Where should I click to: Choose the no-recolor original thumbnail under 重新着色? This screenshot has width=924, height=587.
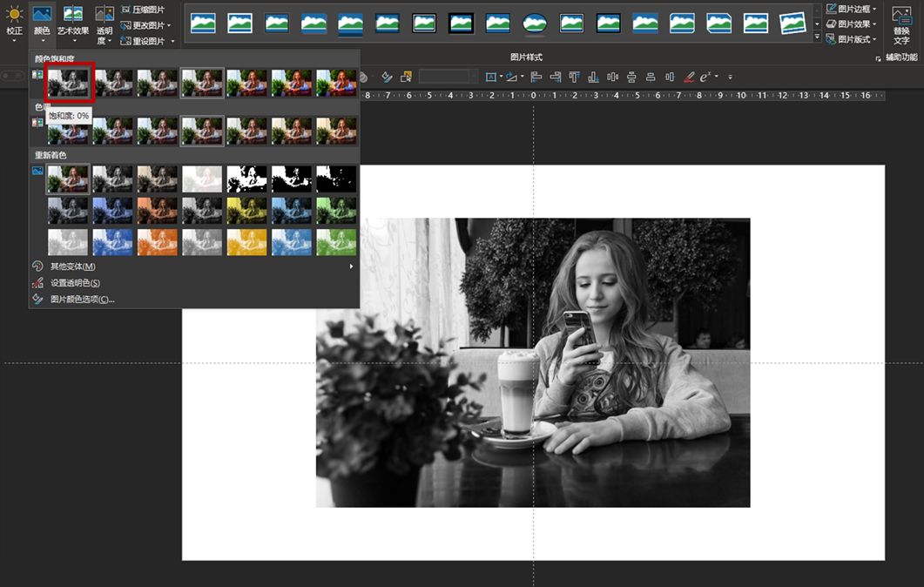68,179
